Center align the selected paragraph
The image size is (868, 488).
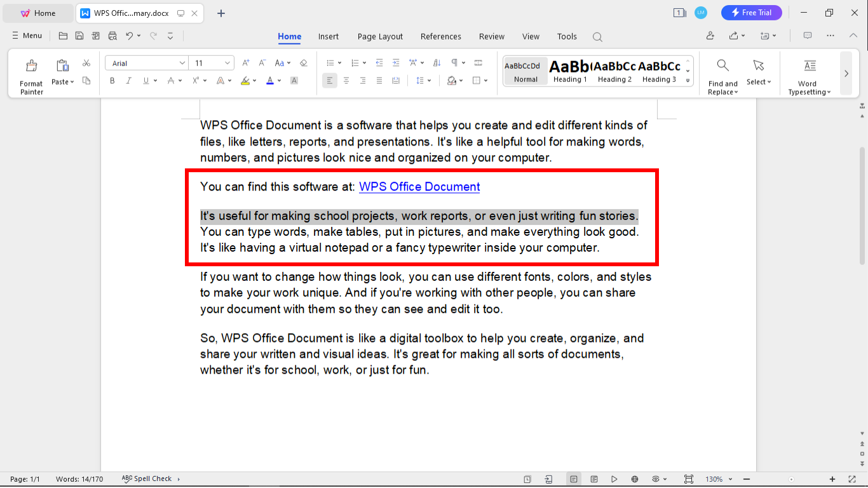(346, 81)
